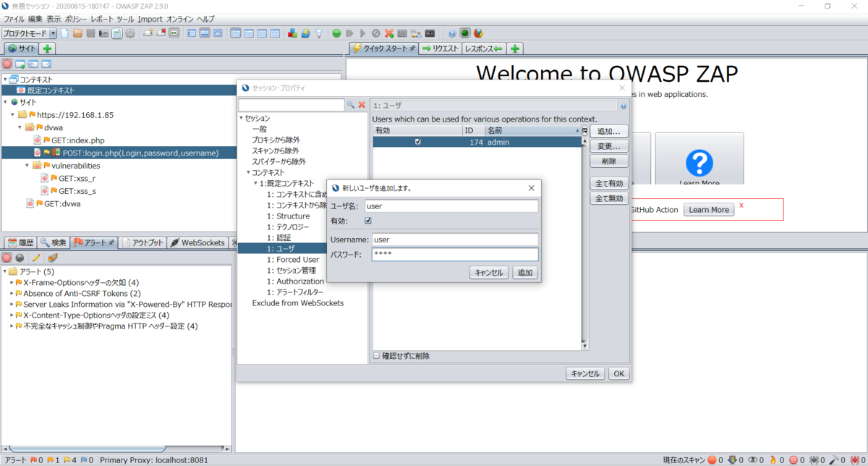Click 削除 button in Users panel
This screenshot has width=868, height=466.
(609, 161)
